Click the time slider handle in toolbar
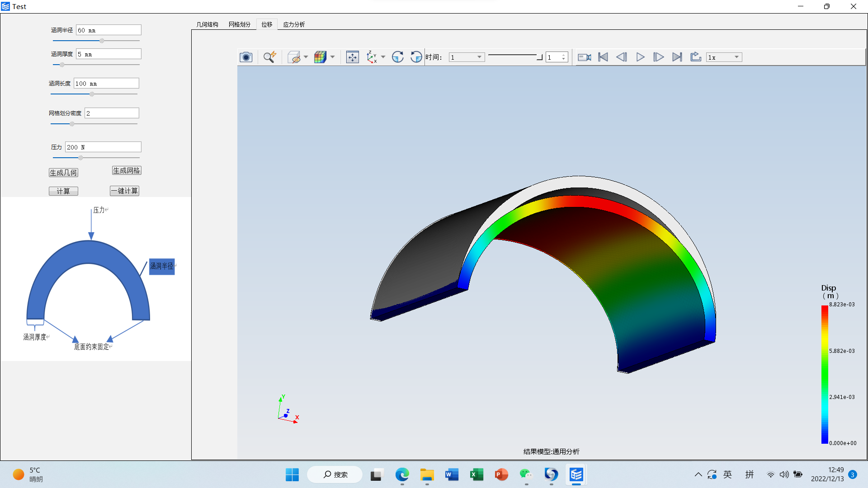This screenshot has height=488, width=868. 539,57
